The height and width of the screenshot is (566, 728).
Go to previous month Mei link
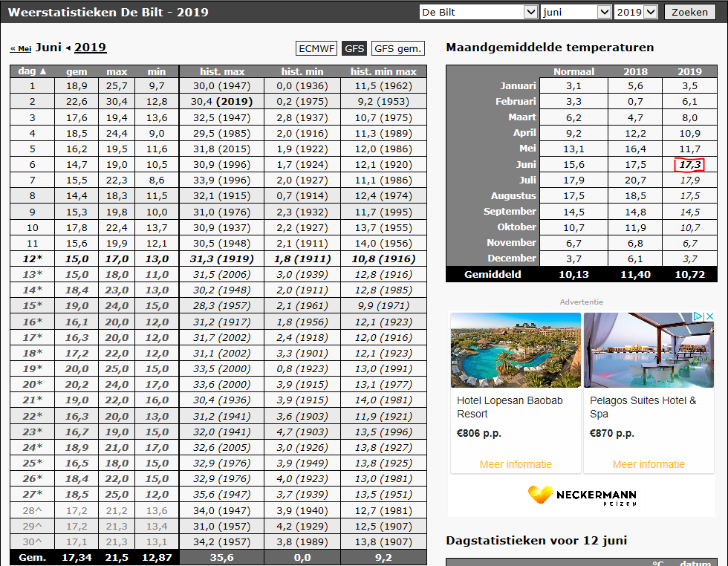21,48
